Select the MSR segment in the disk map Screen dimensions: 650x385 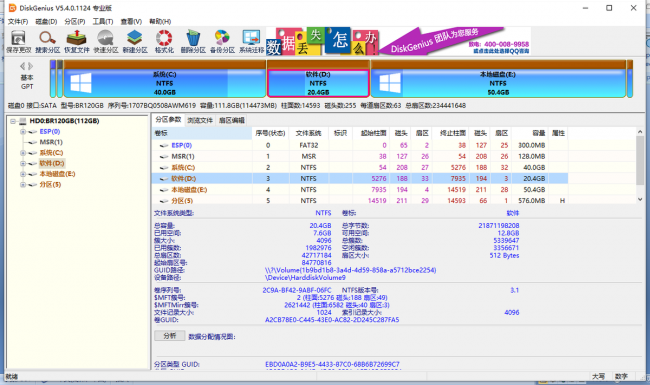point(60,79)
